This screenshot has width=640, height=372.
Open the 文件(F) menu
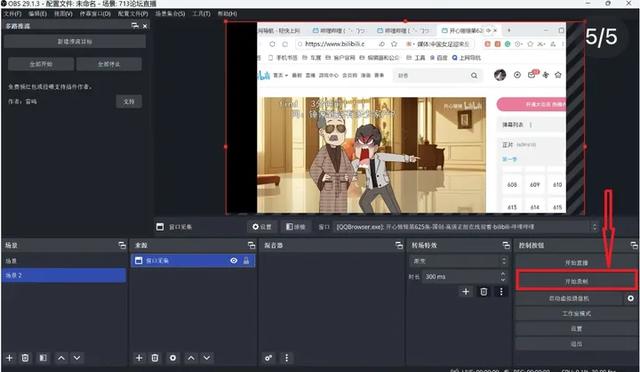tap(13, 13)
